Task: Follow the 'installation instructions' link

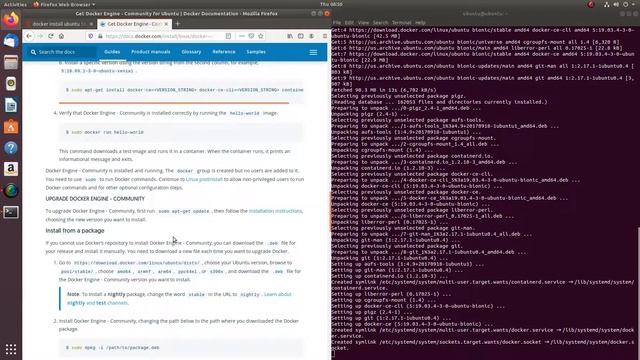Action: point(276,211)
